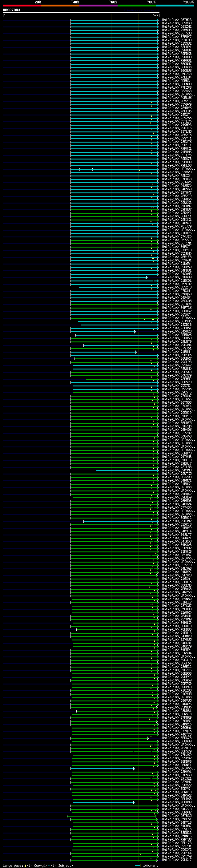Open hit UniRef100_B7FMY7
This screenshot has height=868, width=197.
click(x=176, y=37)
